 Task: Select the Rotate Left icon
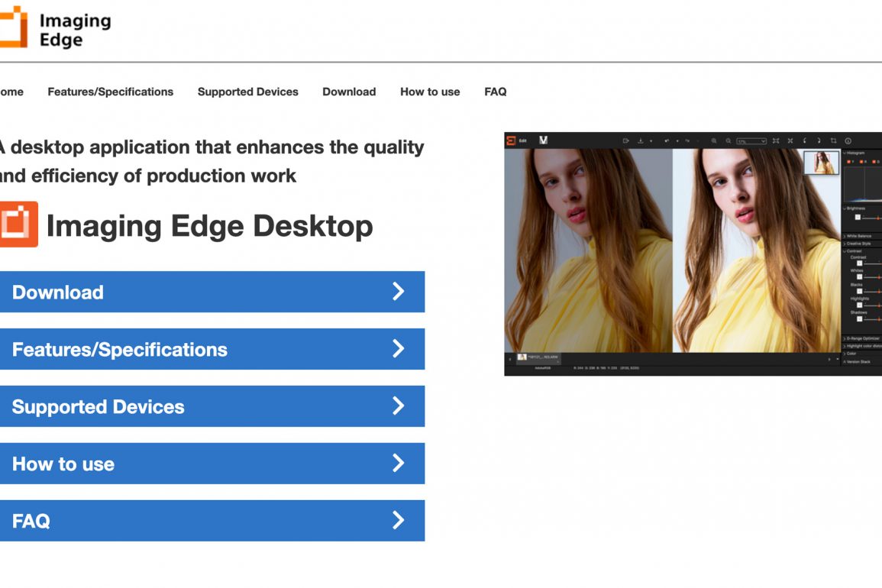(805, 141)
